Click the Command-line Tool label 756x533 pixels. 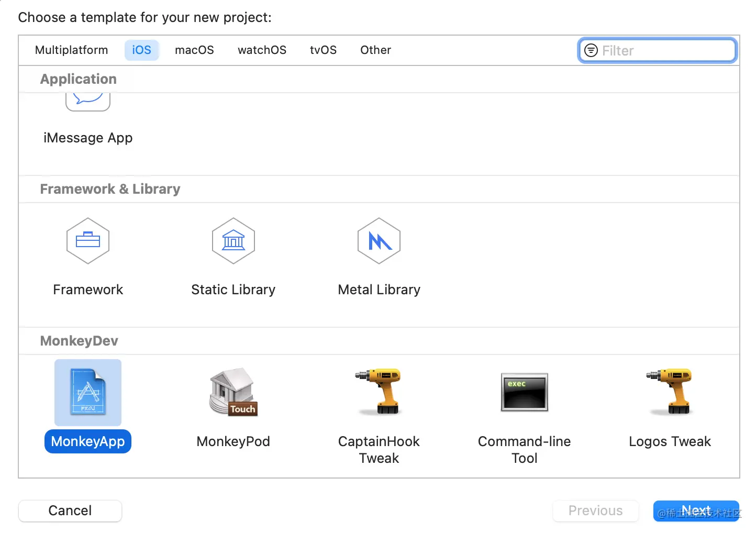pyautogui.click(x=525, y=450)
